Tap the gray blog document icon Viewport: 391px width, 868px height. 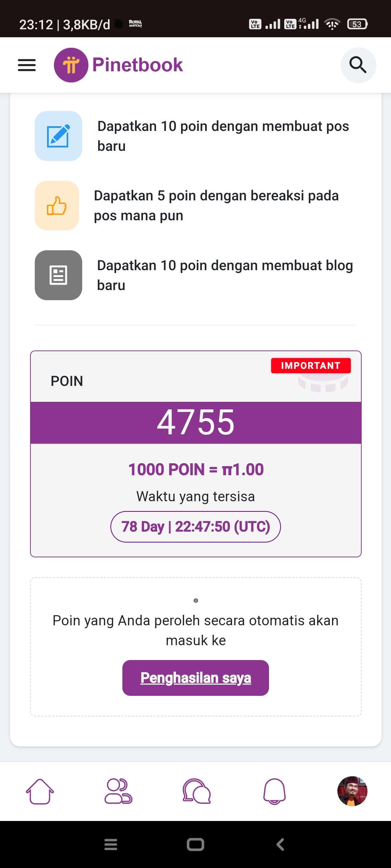[x=58, y=275]
